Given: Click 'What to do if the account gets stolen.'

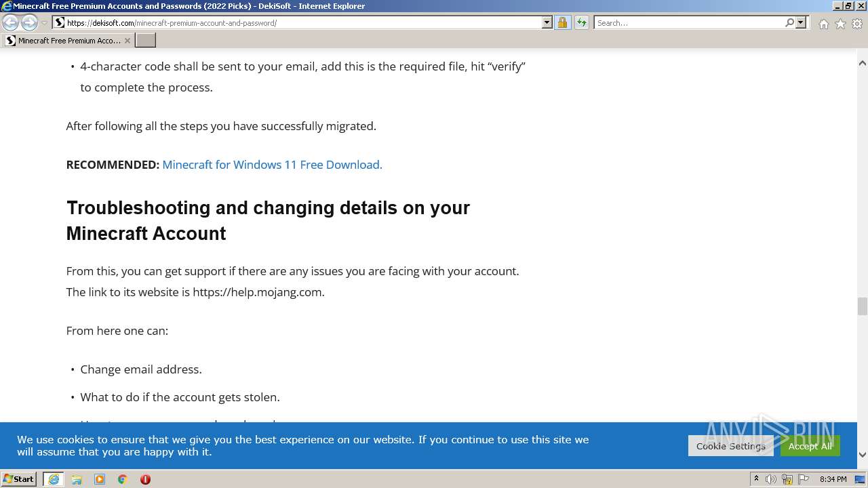Looking at the screenshot, I should click(180, 397).
